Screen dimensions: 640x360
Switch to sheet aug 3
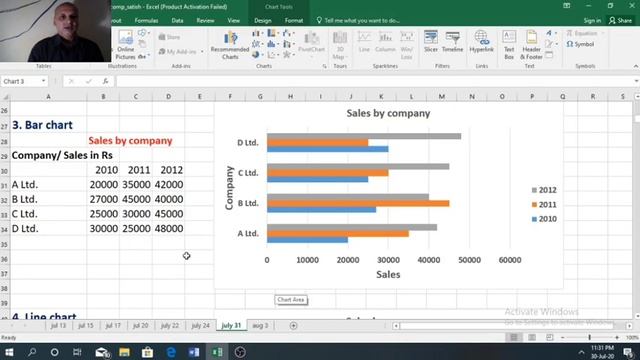point(260,326)
